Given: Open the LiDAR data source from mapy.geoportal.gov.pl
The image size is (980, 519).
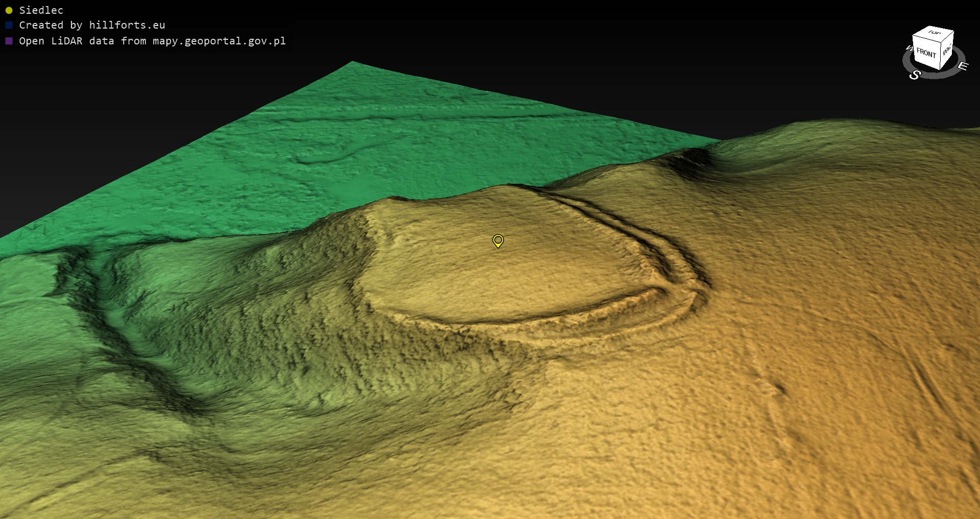Looking at the screenshot, I should click(152, 41).
